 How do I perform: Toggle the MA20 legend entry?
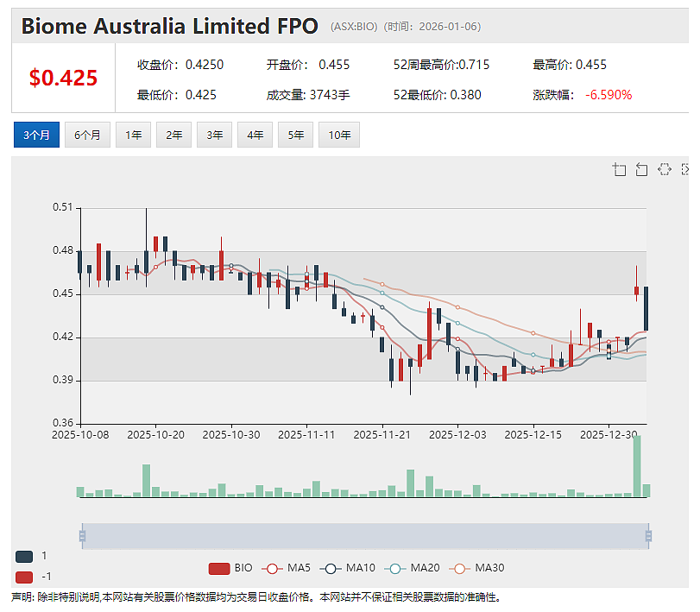(412, 568)
